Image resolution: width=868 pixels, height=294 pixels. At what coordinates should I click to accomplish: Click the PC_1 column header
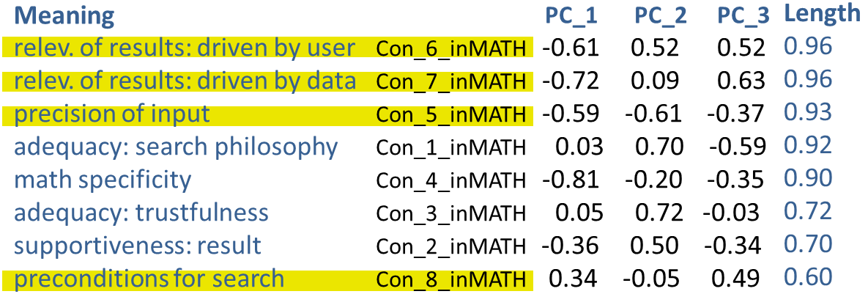(x=572, y=16)
